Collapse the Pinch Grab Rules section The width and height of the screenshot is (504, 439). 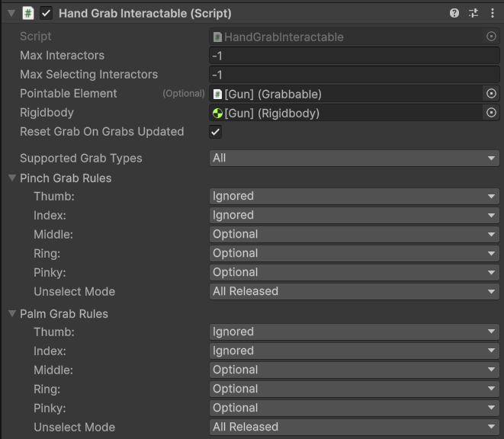(x=12, y=178)
